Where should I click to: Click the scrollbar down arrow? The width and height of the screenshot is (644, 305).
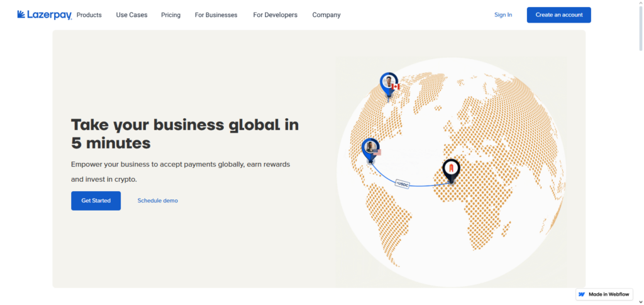(x=640, y=301)
